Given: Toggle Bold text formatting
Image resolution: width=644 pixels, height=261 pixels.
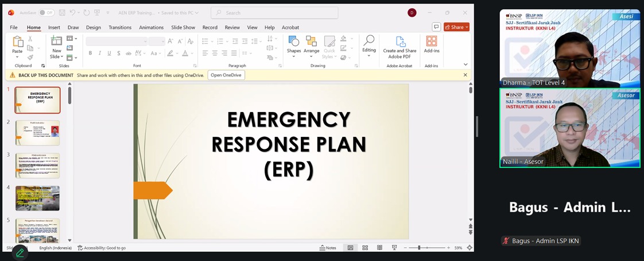Looking at the screenshot, I should (90, 53).
